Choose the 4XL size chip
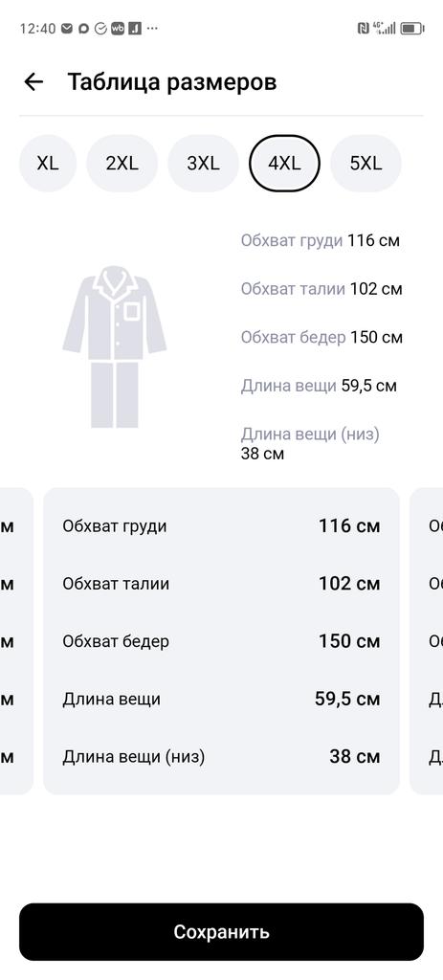Viewport: 443px width, 980px height. point(284,164)
